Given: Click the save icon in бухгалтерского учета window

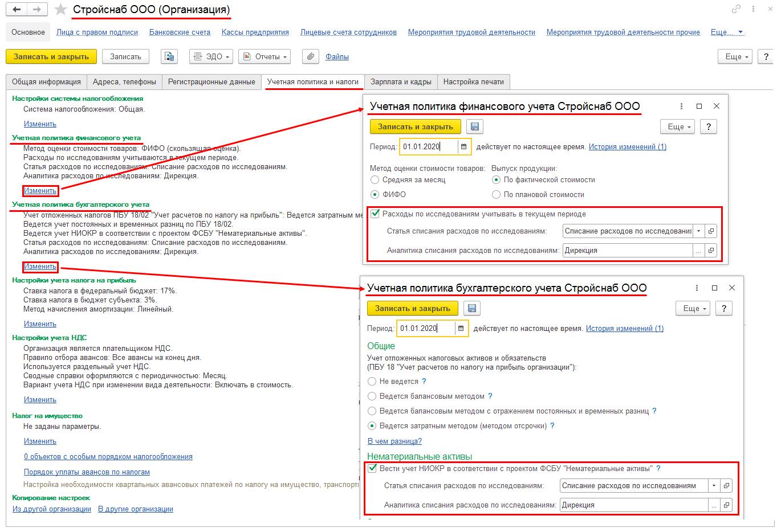Looking at the screenshot, I should click(472, 308).
